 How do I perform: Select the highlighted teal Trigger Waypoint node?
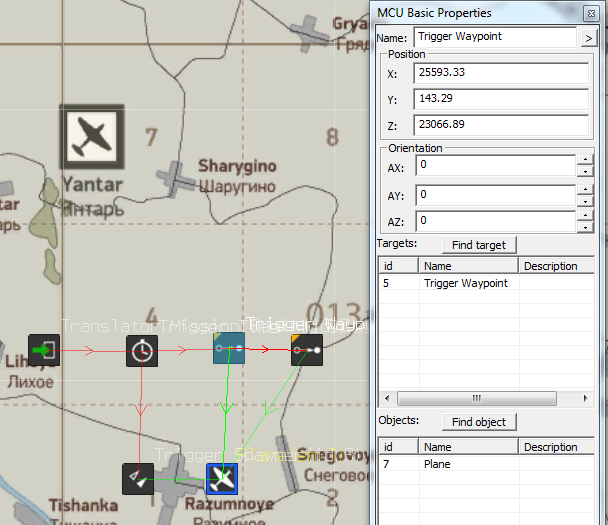point(229,348)
